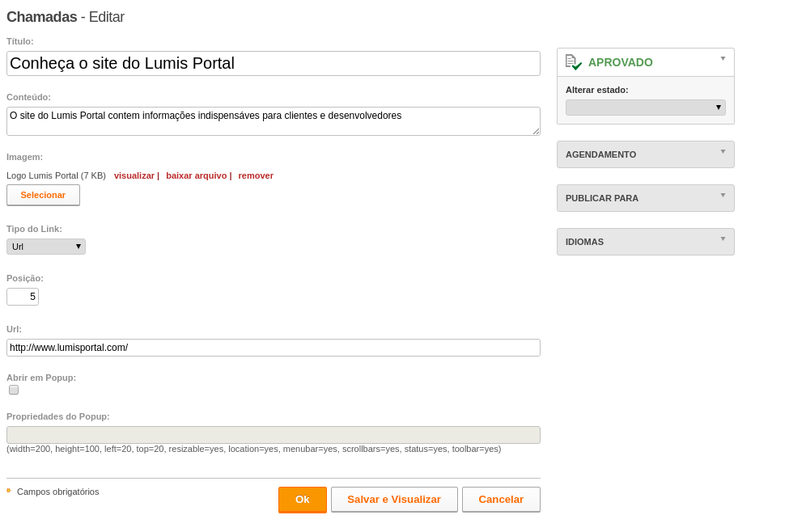The height and width of the screenshot is (532, 789).
Task: Open the Alterar estado dropdown
Action: (645, 107)
